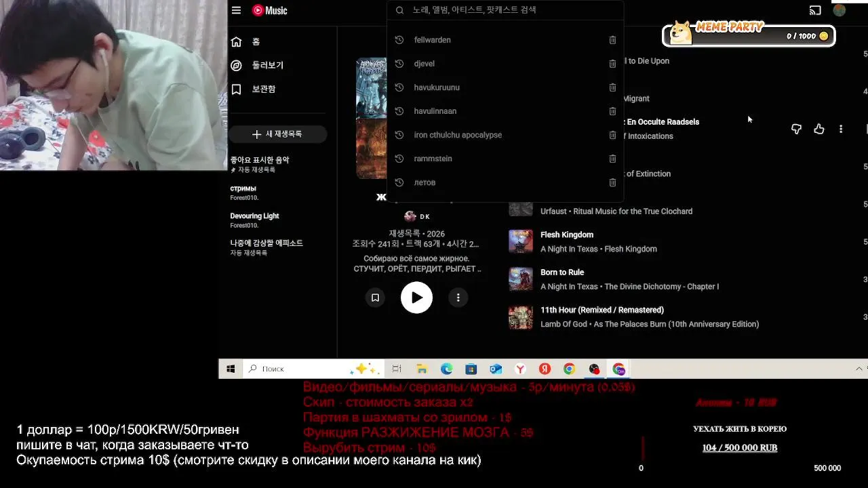Viewport: 868px width, 488px height.
Task: Click the YouTube Music logo
Action: [x=270, y=10]
